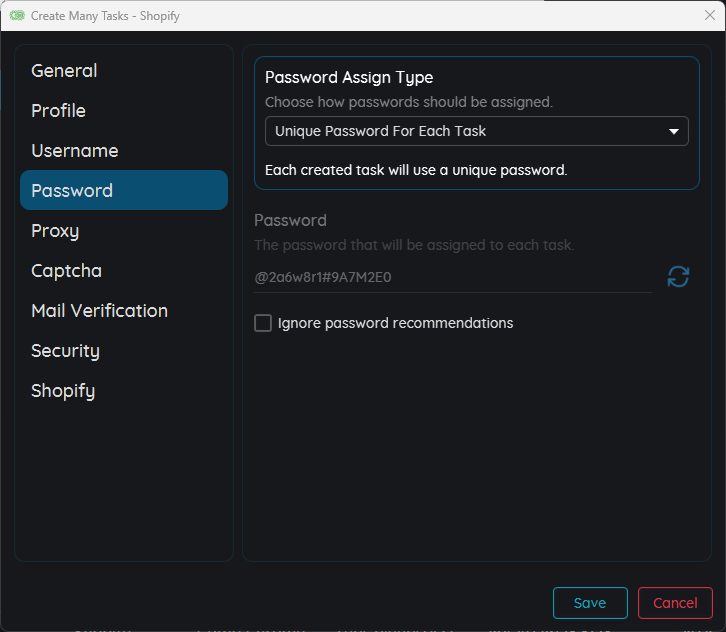Click the regenerate password refresh icon

(678, 277)
